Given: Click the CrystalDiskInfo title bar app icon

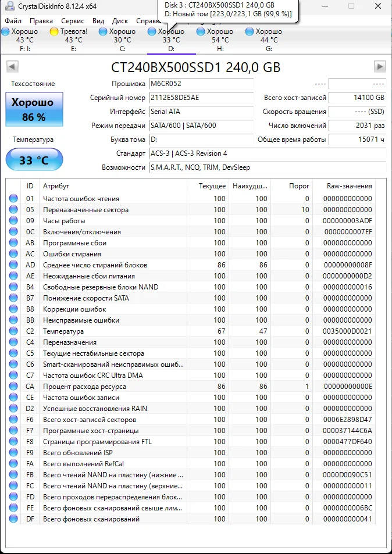Looking at the screenshot, I should coord(11,6).
